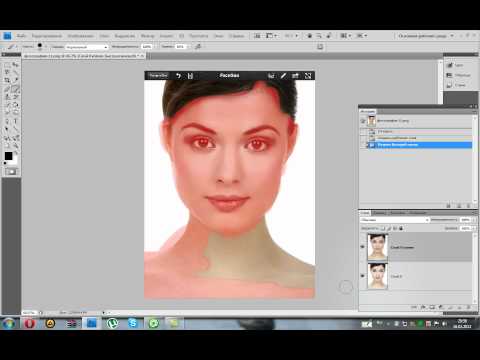480x360 pixels.
Task: Create new adjustment layer icon
Action: pyautogui.click(x=441, y=307)
